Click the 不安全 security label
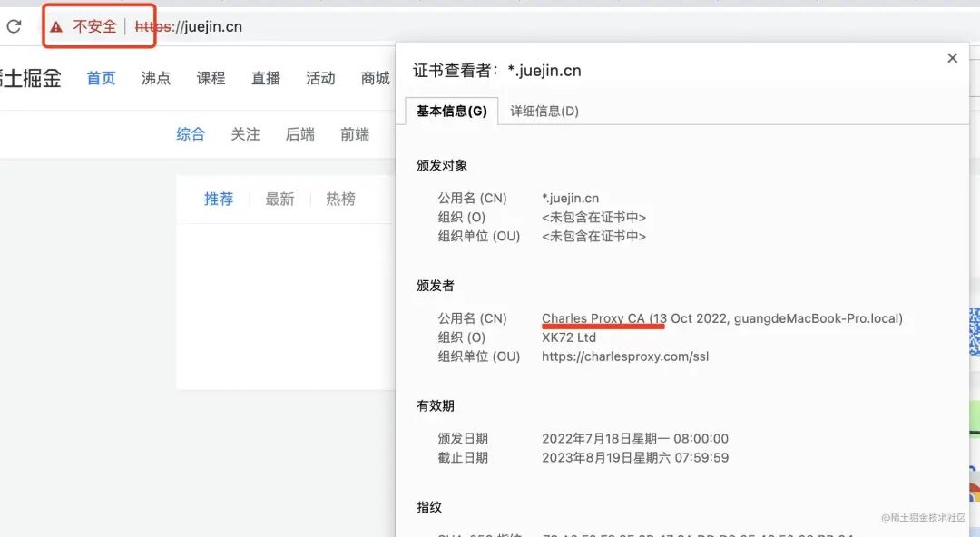This screenshot has height=537, width=980. click(x=95, y=27)
